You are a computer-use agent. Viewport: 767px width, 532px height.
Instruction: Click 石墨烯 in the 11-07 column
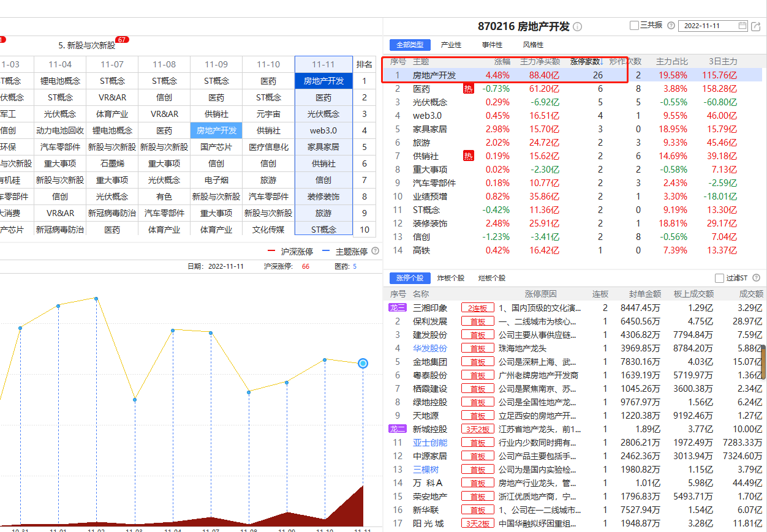[x=112, y=163]
